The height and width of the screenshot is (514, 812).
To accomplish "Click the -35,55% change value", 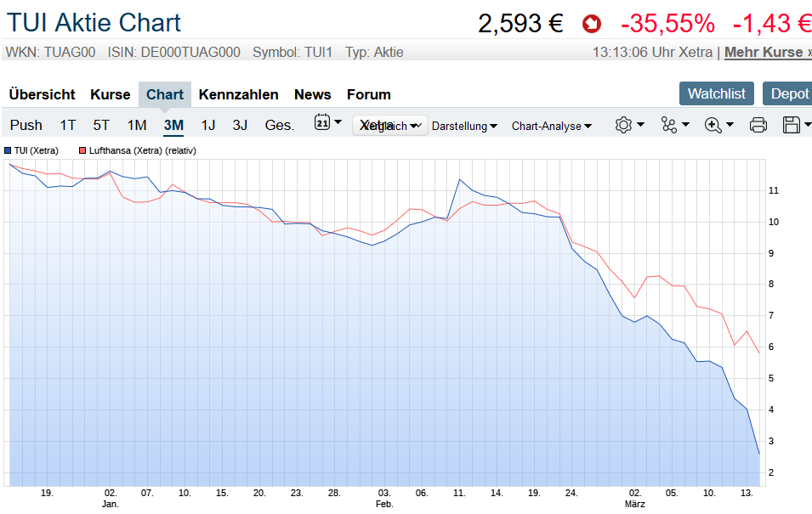I will pyautogui.click(x=667, y=24).
